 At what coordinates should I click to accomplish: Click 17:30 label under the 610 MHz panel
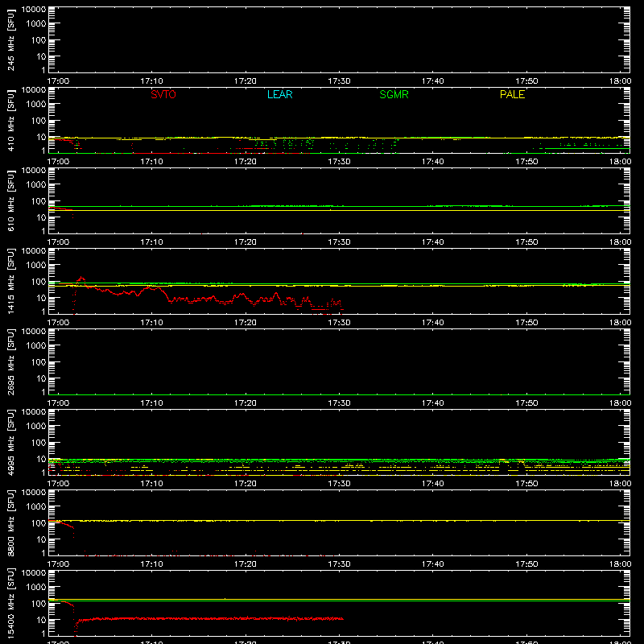[339, 242]
